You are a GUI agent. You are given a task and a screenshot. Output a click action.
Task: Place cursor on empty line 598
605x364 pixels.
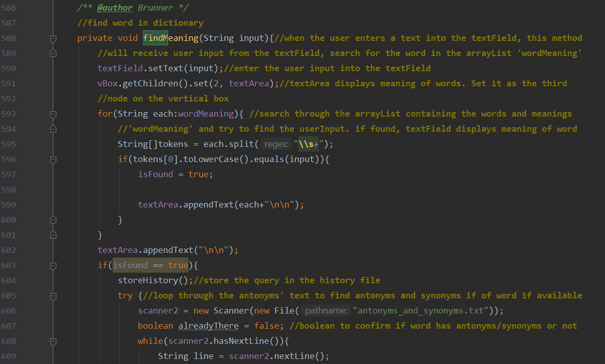[332, 190]
